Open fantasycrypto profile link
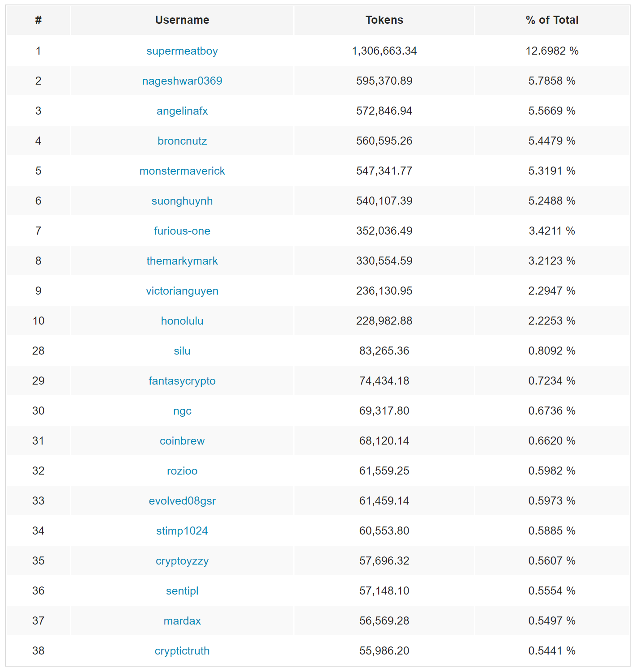The width and height of the screenshot is (636, 672). (x=182, y=381)
